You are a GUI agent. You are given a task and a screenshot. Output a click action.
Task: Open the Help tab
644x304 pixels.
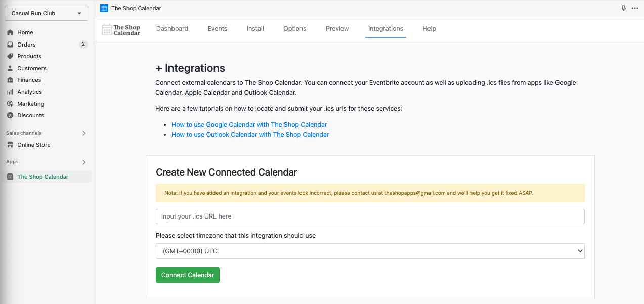coord(429,29)
